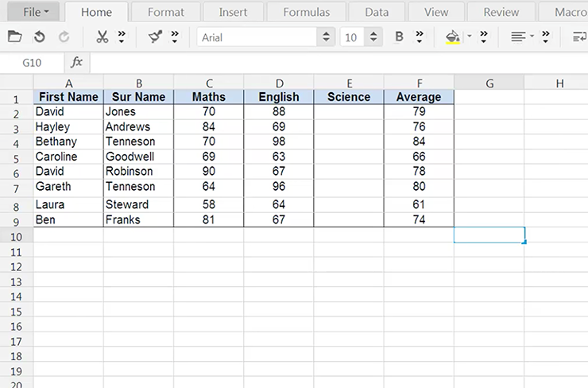Image resolution: width=588 pixels, height=388 pixels.
Task: Select column C header
Action: tap(209, 83)
